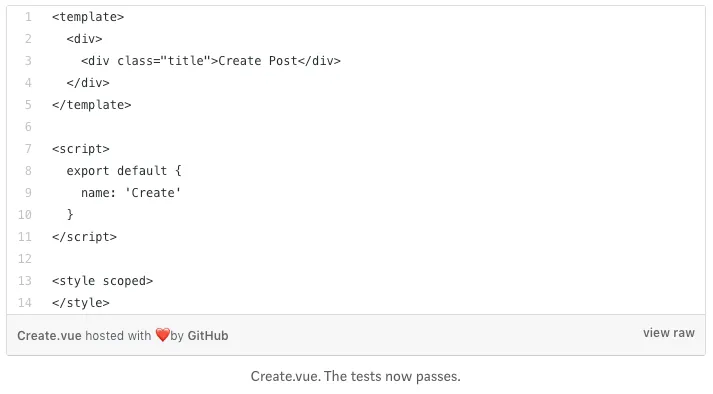Follow the GitHub link in footer
The height and width of the screenshot is (394, 713).
tap(208, 336)
